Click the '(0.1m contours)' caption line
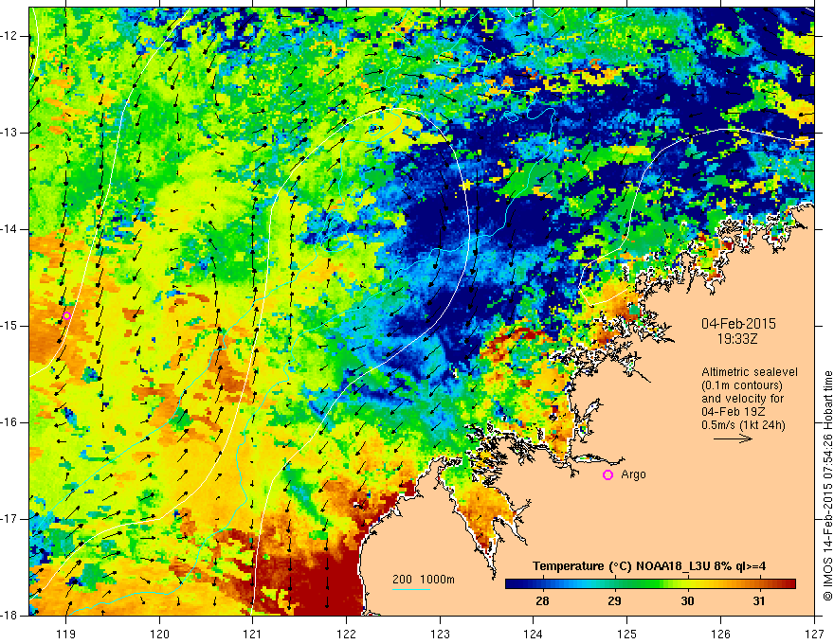The image size is (834, 644). point(742,385)
